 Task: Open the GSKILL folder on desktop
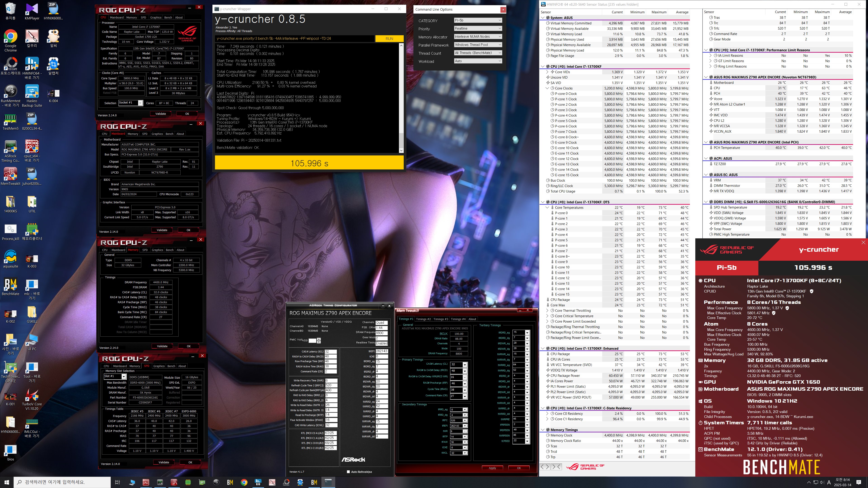(x=32, y=314)
